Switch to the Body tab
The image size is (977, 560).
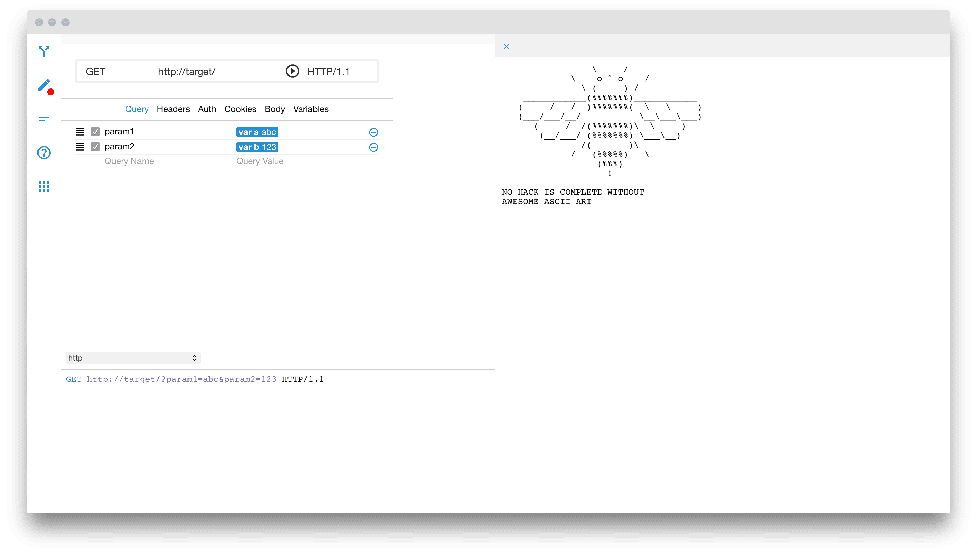[275, 109]
